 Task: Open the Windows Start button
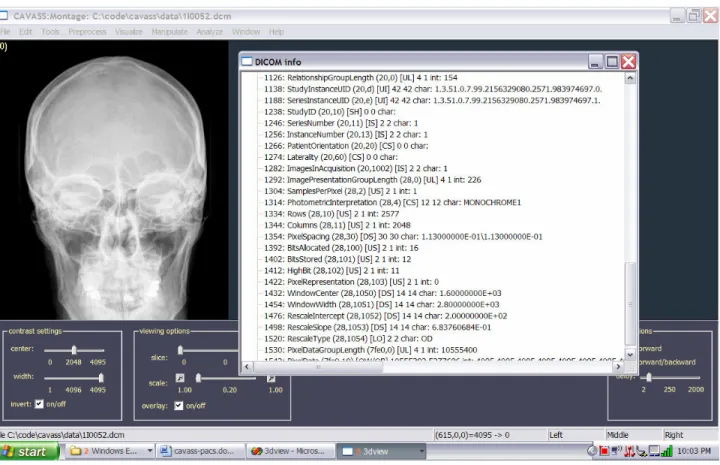[29, 452]
